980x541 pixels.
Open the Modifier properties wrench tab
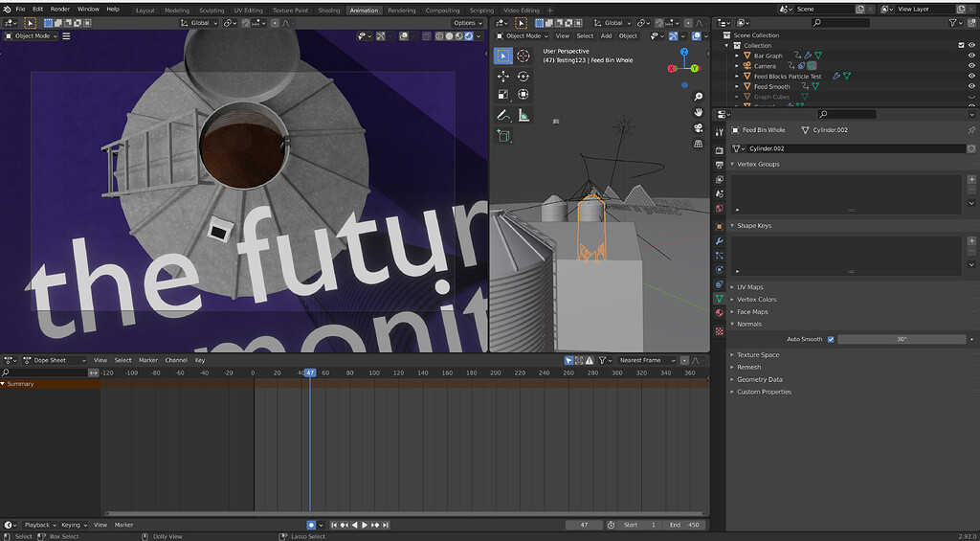(720, 240)
